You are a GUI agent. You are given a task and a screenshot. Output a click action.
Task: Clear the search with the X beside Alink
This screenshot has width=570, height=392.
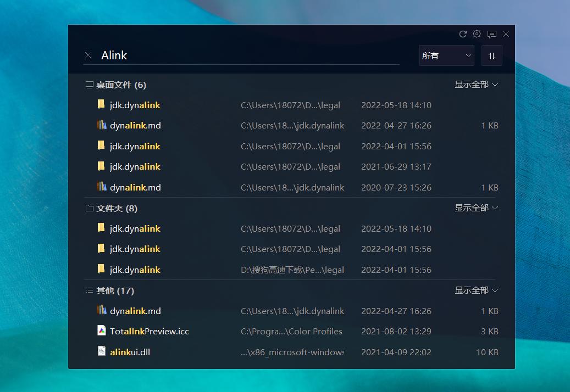pyautogui.click(x=88, y=55)
